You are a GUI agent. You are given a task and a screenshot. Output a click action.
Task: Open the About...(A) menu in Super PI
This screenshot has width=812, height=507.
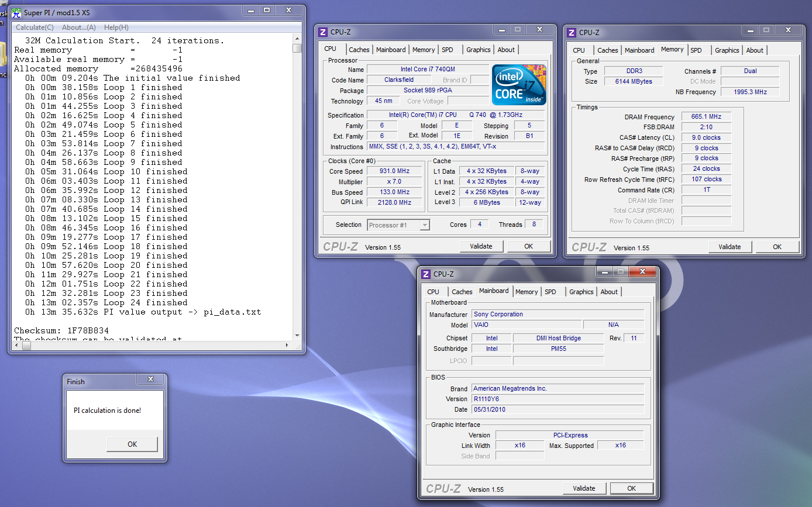(x=78, y=27)
